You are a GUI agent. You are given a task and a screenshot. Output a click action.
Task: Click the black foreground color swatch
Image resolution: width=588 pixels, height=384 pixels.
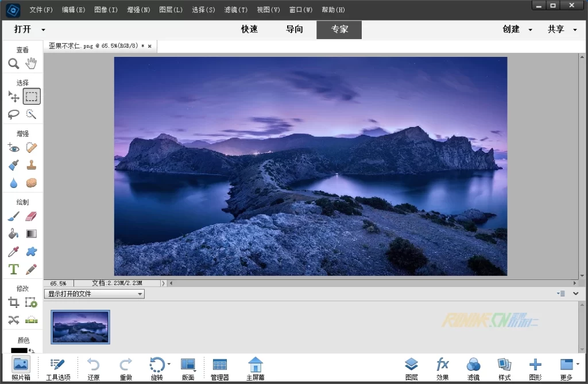click(18, 350)
